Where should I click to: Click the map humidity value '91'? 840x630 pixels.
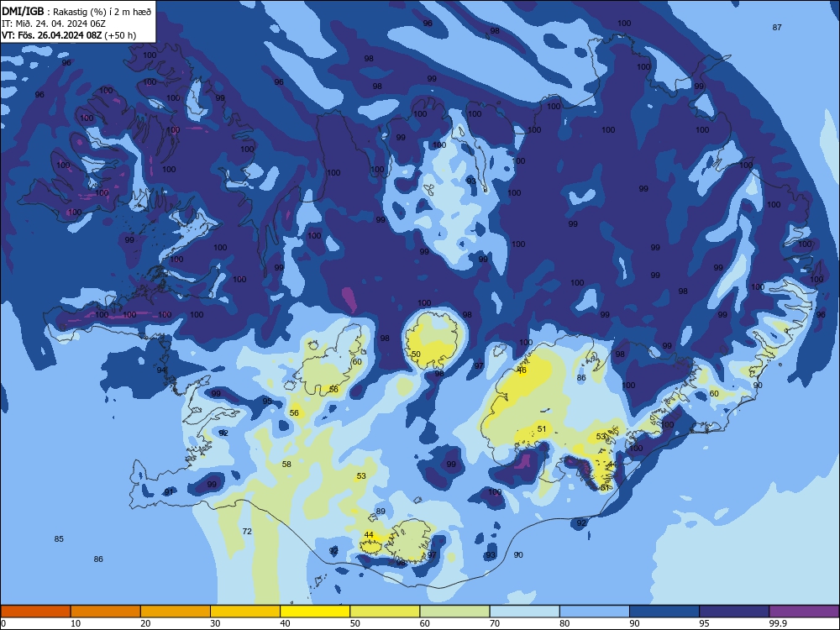click(x=169, y=491)
